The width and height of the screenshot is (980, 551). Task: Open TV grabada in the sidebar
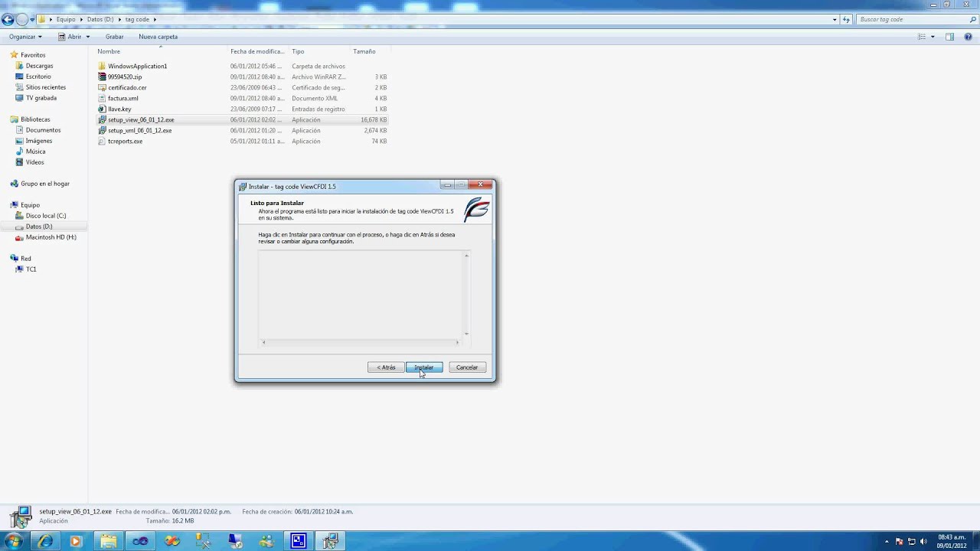pyautogui.click(x=41, y=98)
